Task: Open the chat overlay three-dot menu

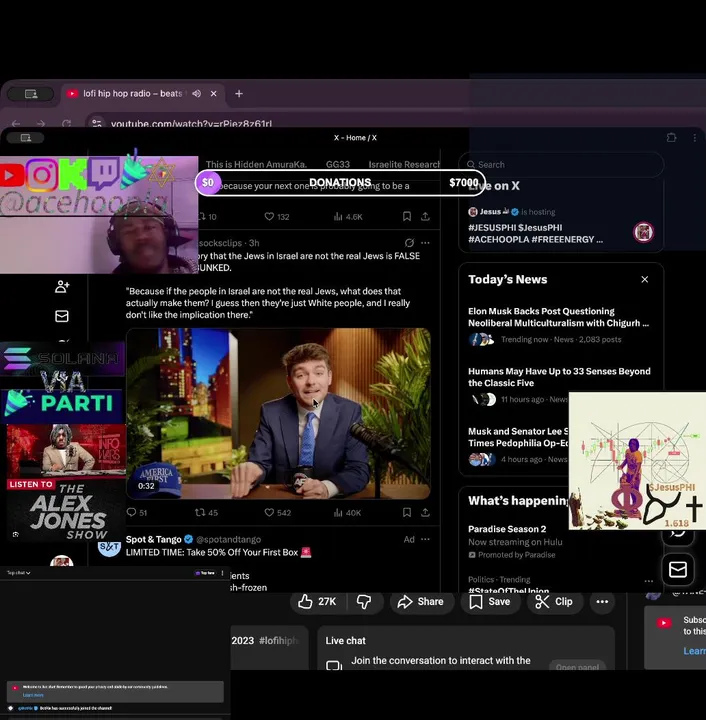Action: [223, 573]
